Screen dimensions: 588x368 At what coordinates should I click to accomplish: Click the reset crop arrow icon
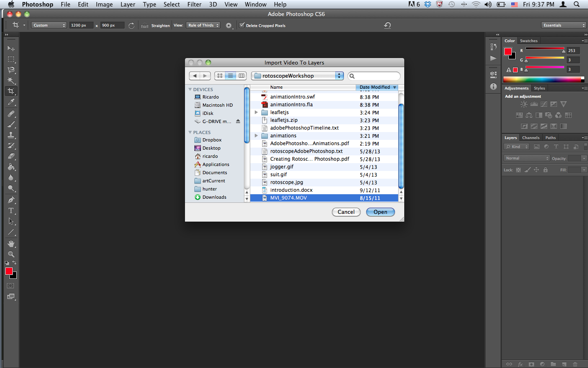point(387,25)
